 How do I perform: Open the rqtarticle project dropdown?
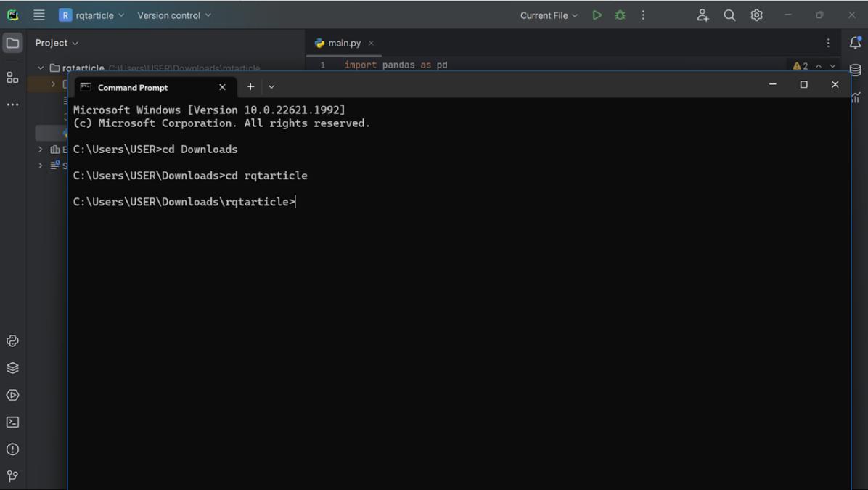tap(92, 15)
